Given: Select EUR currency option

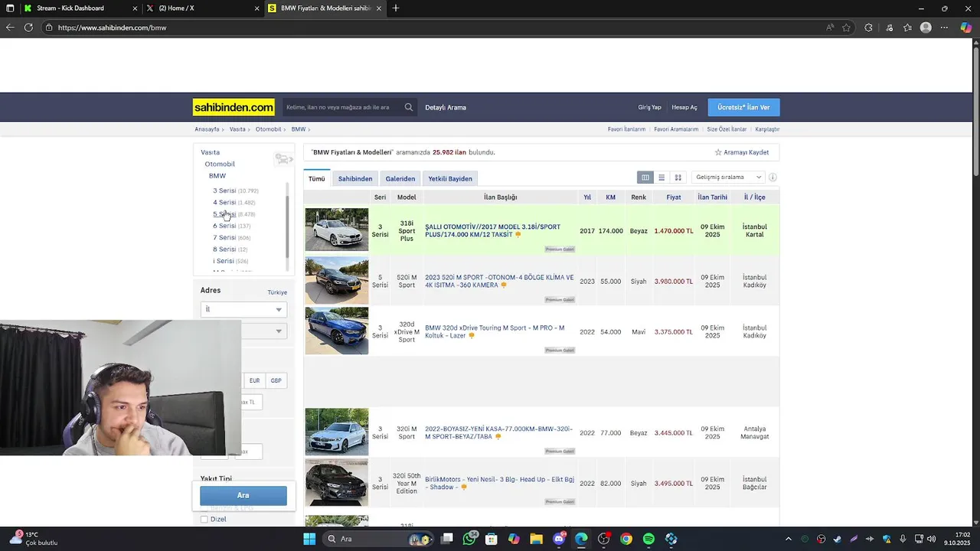Looking at the screenshot, I should point(254,380).
